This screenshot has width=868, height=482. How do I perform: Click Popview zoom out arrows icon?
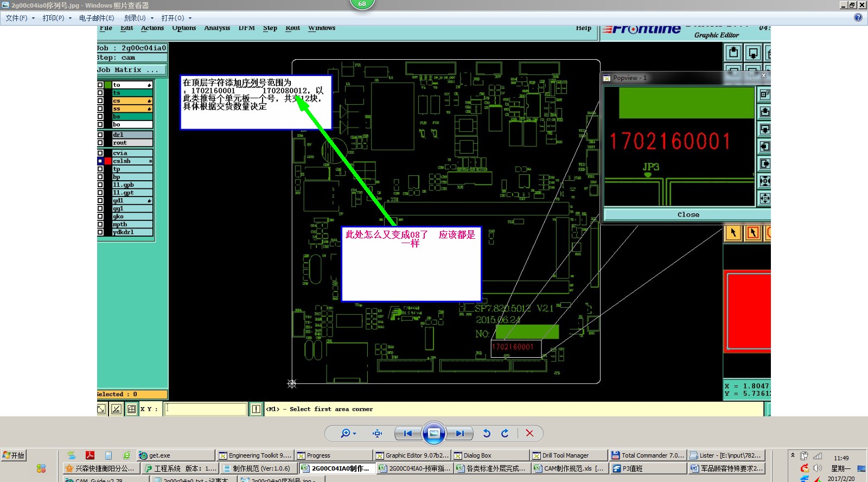[x=764, y=181]
